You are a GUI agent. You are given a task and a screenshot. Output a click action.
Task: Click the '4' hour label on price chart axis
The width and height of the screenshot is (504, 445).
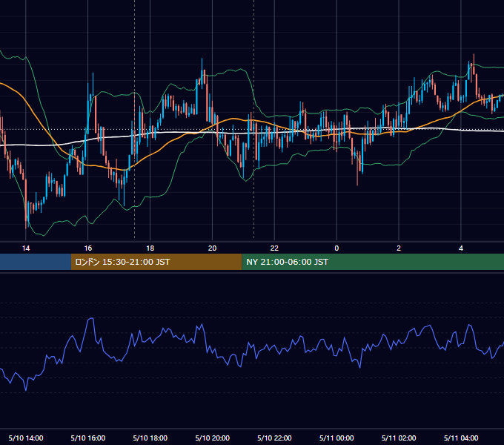pos(461,248)
